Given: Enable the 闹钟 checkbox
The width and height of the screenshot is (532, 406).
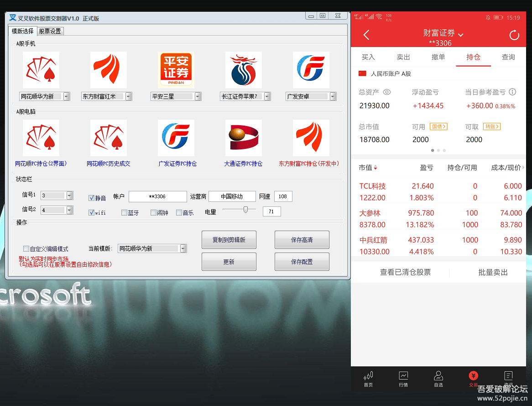Looking at the screenshot, I should 153,212.
